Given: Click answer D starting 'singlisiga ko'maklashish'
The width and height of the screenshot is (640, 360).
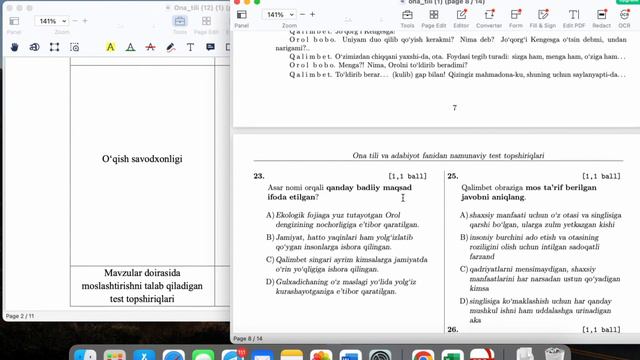Looking at the screenshot, I should click(x=536, y=311).
